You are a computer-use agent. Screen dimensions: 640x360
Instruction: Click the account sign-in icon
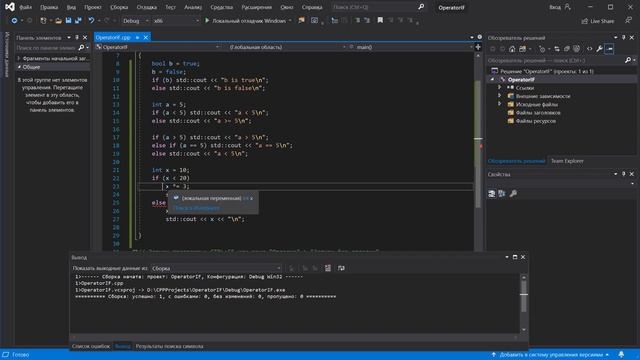coord(567,7)
